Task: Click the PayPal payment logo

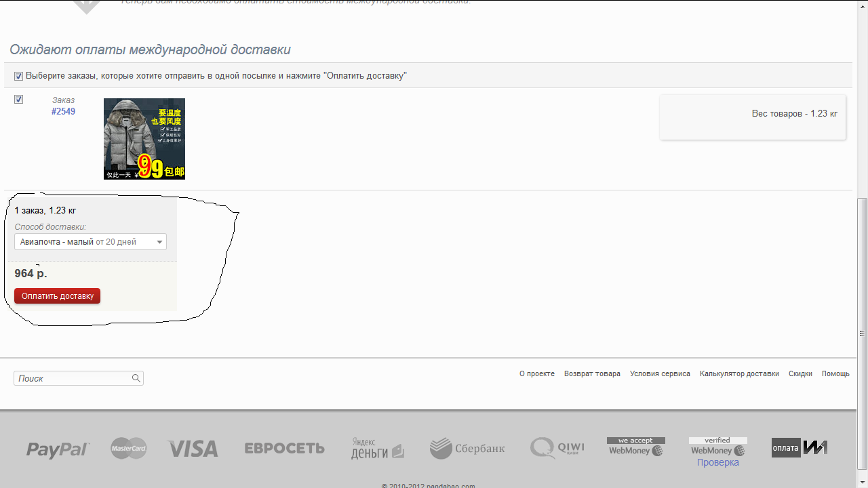Action: tap(58, 449)
